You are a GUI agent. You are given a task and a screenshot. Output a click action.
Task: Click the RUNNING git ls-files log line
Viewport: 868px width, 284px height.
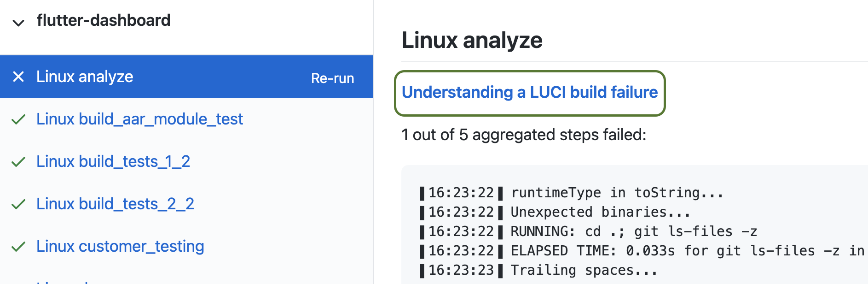[589, 231]
